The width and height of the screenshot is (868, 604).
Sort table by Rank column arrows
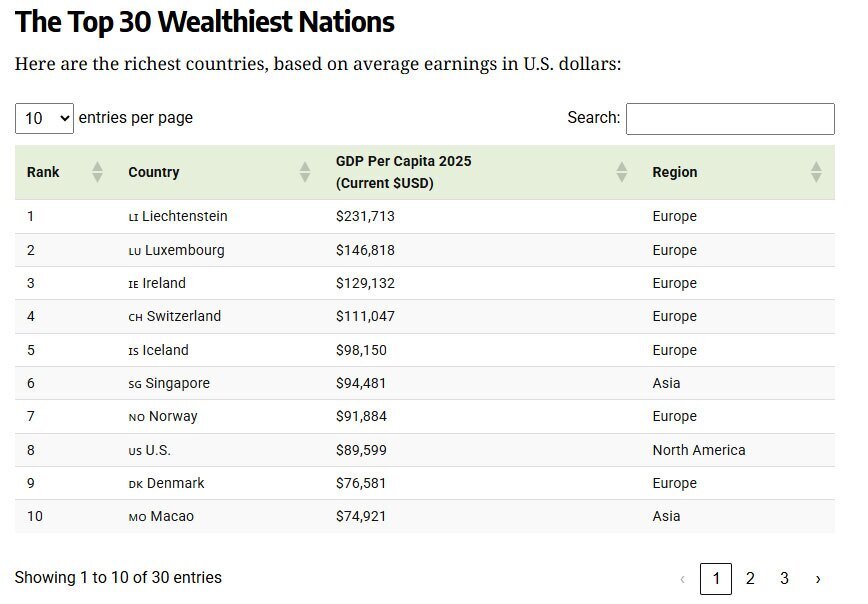click(x=97, y=172)
